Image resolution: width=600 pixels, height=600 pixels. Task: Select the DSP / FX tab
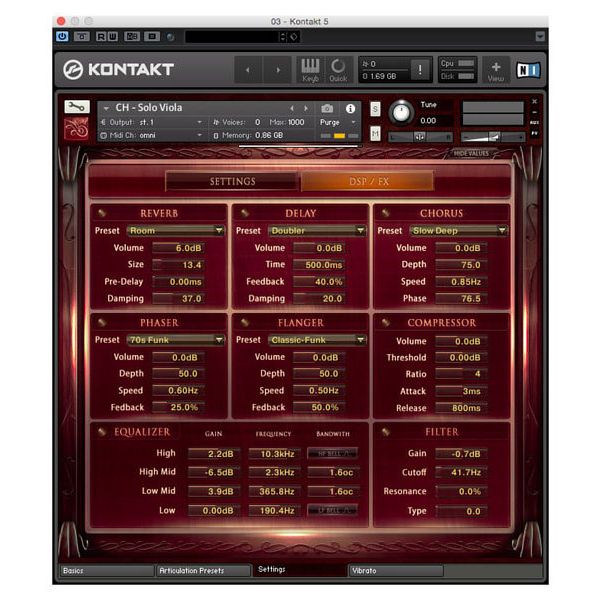tap(368, 181)
